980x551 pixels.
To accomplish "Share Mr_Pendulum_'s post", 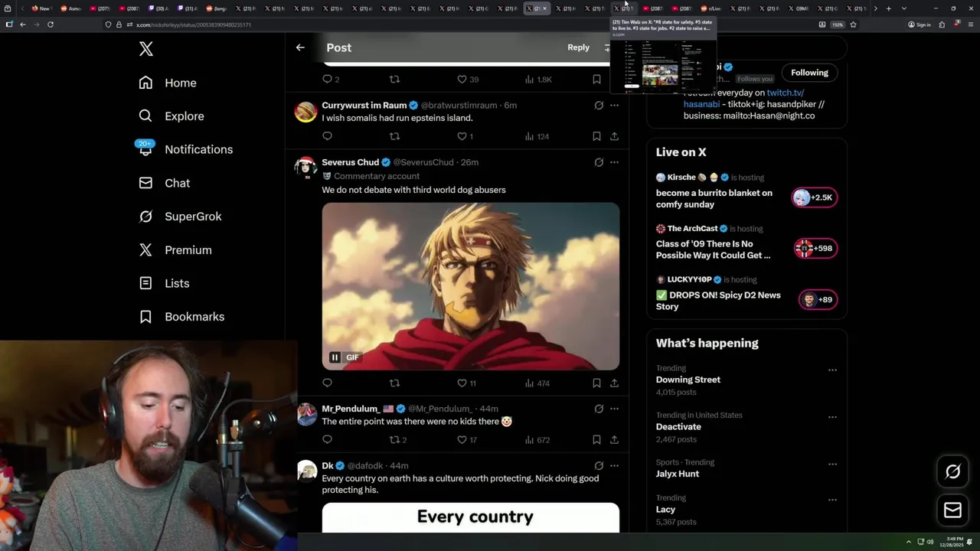I will (x=614, y=439).
